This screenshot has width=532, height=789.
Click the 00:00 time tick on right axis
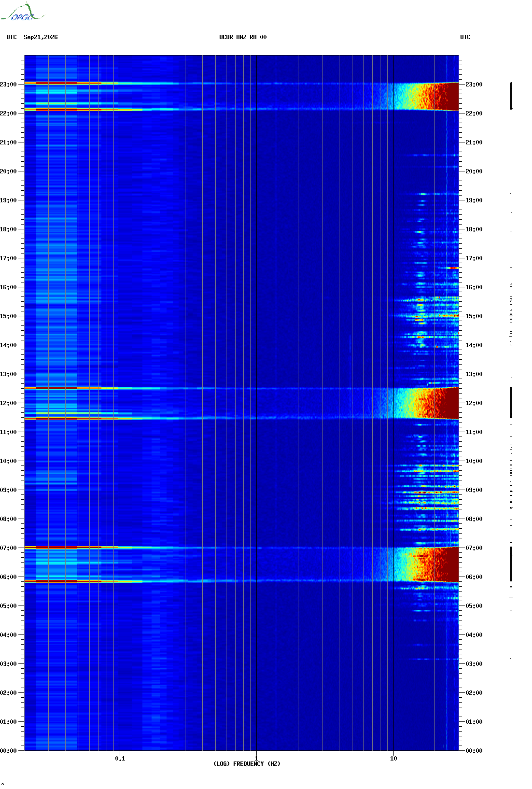point(474,751)
